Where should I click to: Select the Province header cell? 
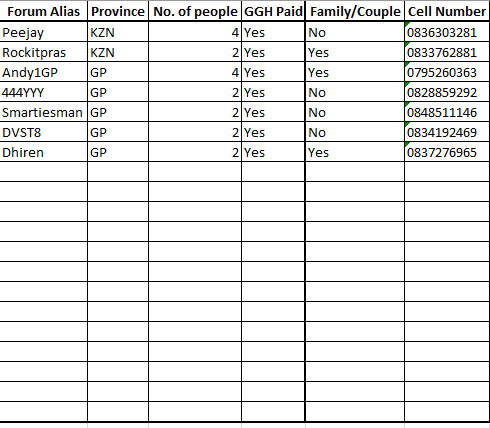coord(118,11)
